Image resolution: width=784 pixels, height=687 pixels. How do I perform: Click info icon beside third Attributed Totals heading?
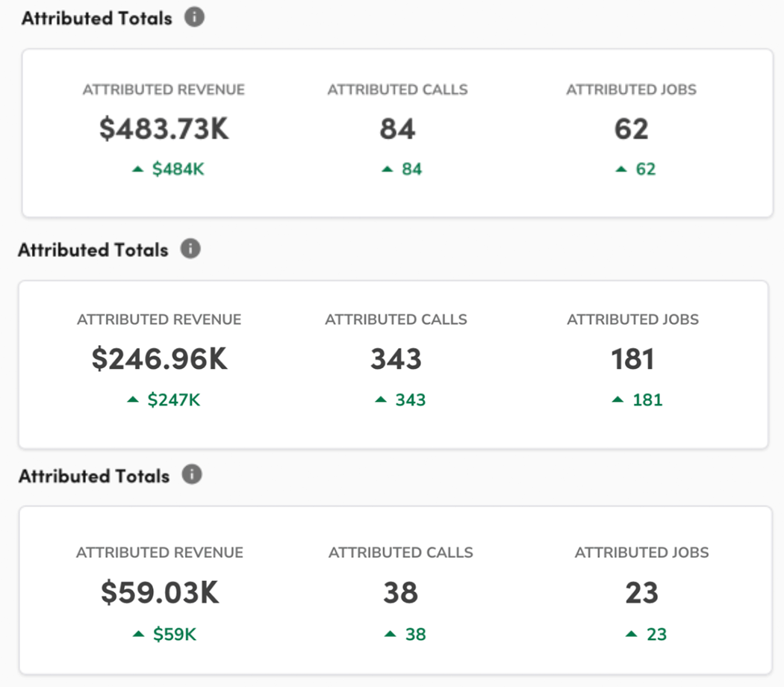[192, 474]
